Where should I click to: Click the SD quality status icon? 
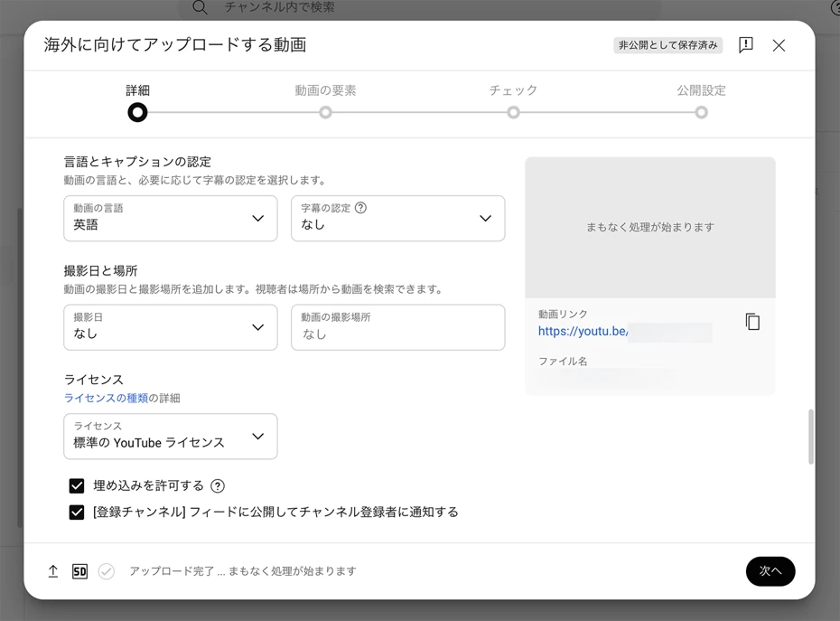(79, 571)
